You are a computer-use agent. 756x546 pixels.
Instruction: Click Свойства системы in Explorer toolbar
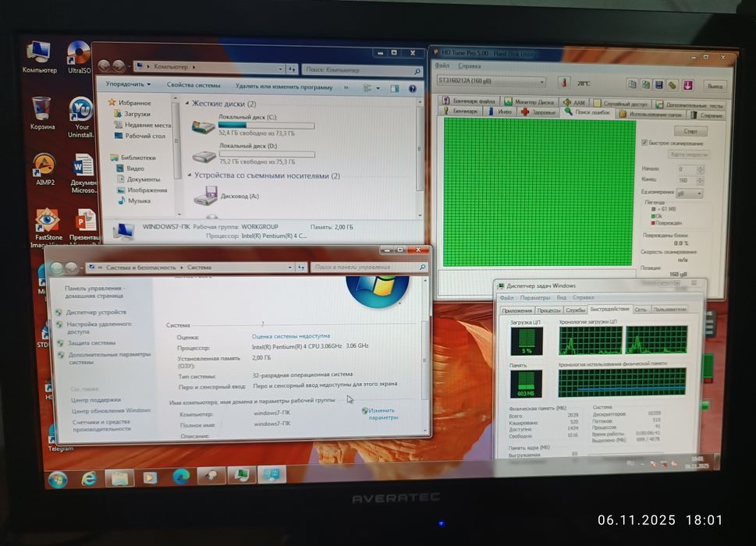[193, 85]
